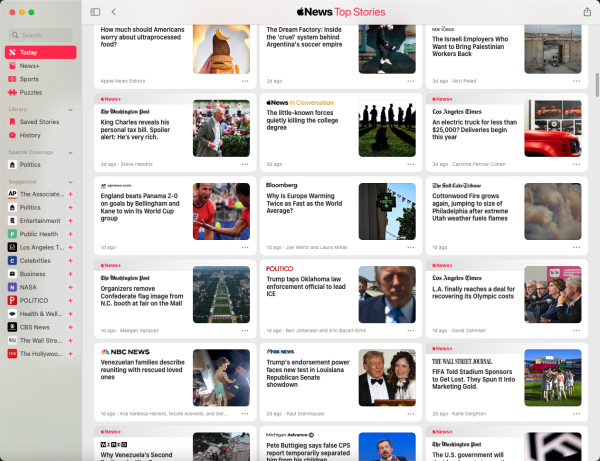
Task: Open more options on England beats Panama story
Action: pos(245,248)
